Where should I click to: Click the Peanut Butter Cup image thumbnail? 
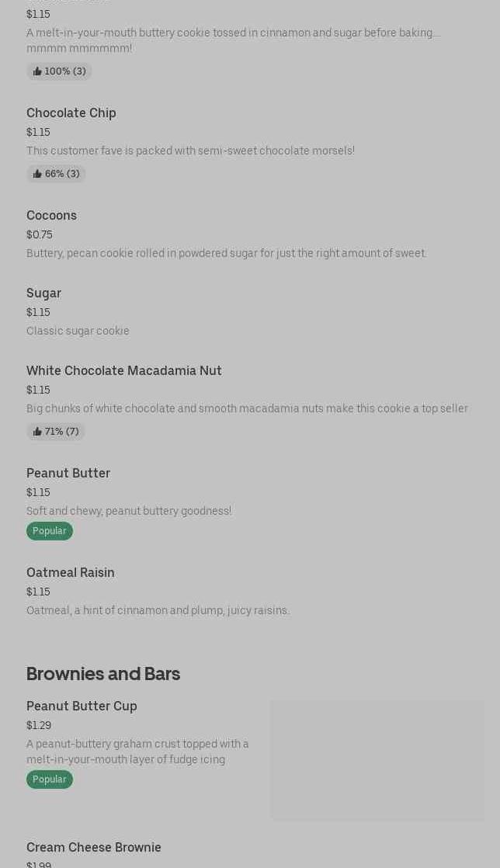(x=377, y=760)
